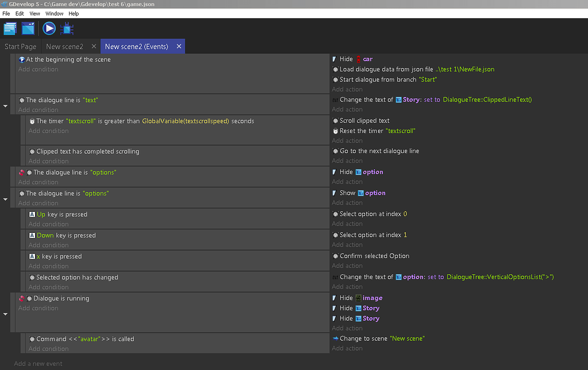Click the arrow icon on "Change to scene" action
This screenshot has height=370, width=588.
[x=334, y=338]
